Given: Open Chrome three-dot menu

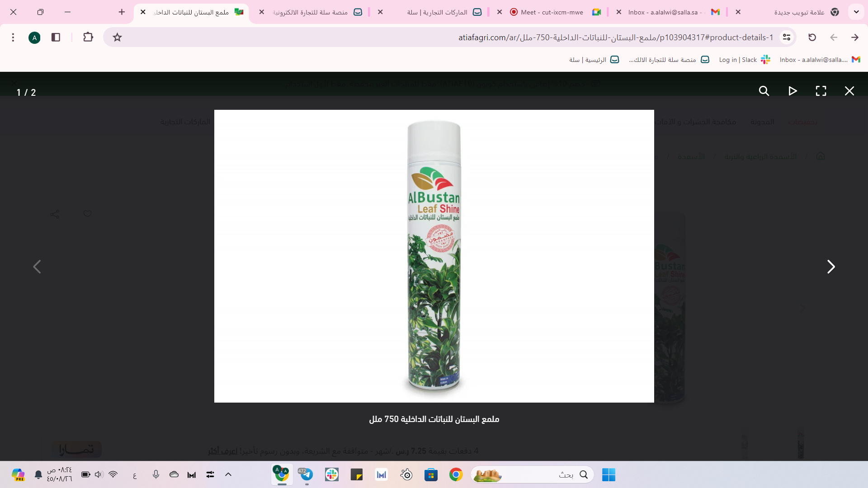Looking at the screenshot, I should [13, 37].
